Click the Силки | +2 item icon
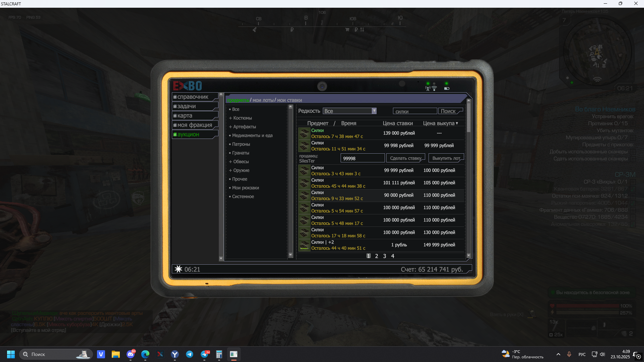Viewport: 644px width, 362px height. click(x=304, y=245)
